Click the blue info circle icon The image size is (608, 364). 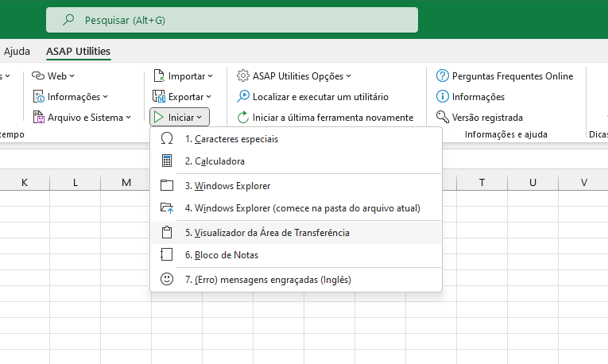pos(443,96)
